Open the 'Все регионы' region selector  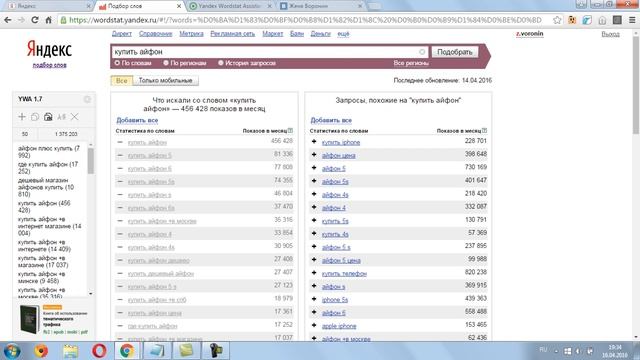click(411, 63)
